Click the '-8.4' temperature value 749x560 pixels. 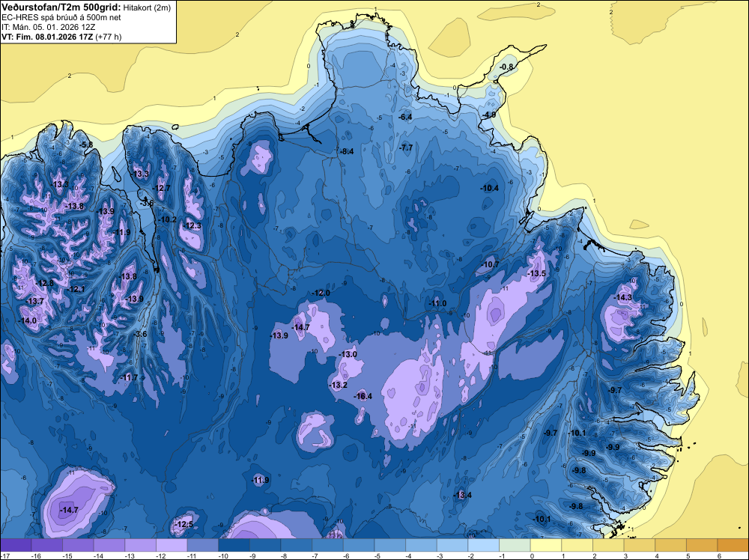pyautogui.click(x=347, y=152)
